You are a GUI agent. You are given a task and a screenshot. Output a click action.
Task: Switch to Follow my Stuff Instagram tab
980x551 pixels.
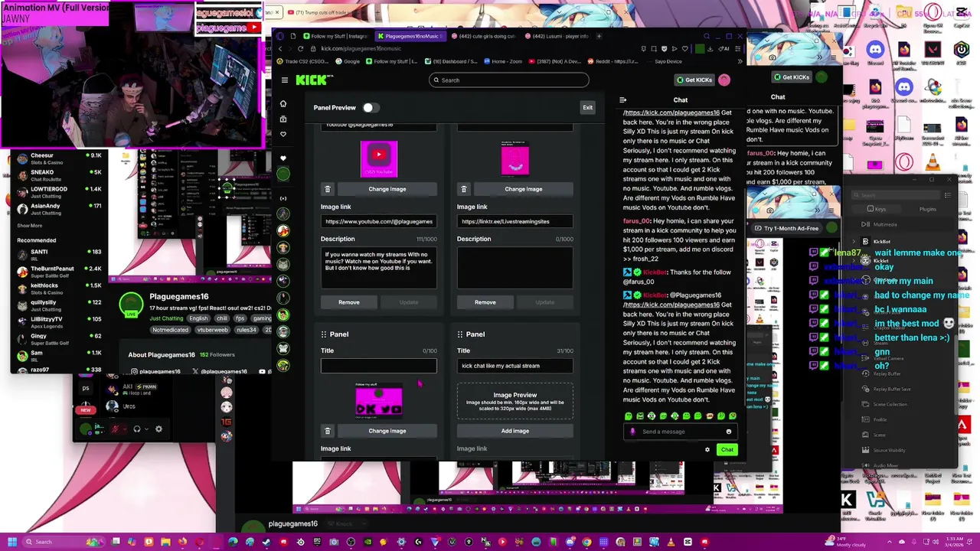pos(333,36)
